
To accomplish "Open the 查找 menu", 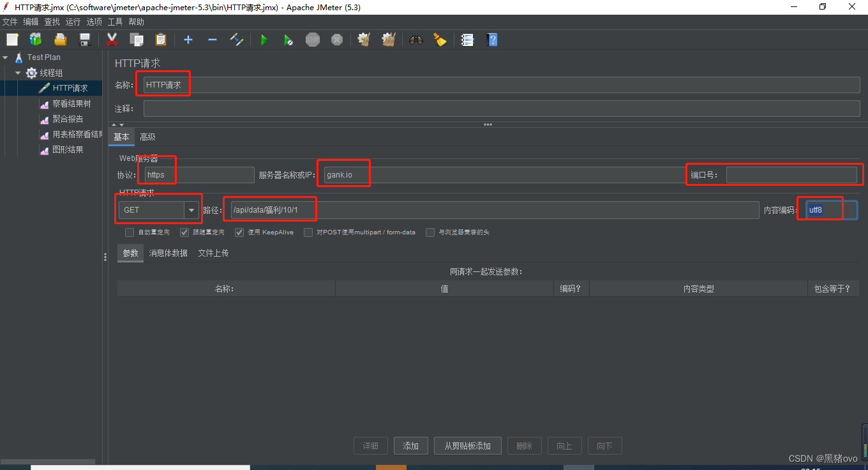I will (52, 22).
